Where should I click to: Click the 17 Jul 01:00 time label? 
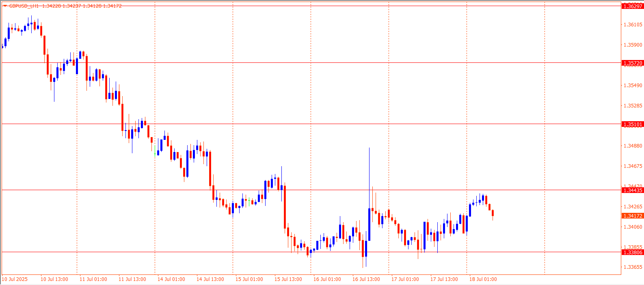(x=405, y=279)
